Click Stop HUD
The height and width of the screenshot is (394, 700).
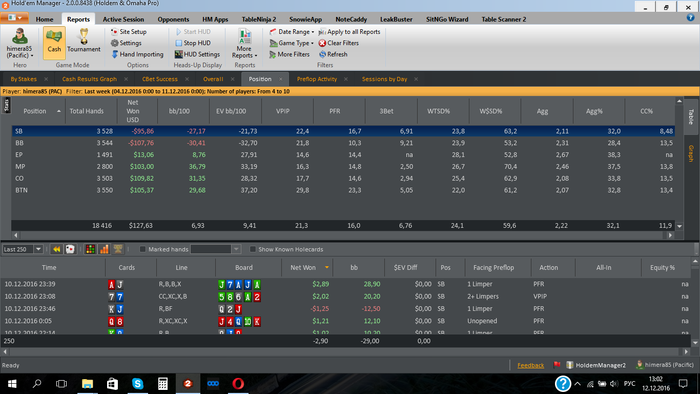coord(193,43)
